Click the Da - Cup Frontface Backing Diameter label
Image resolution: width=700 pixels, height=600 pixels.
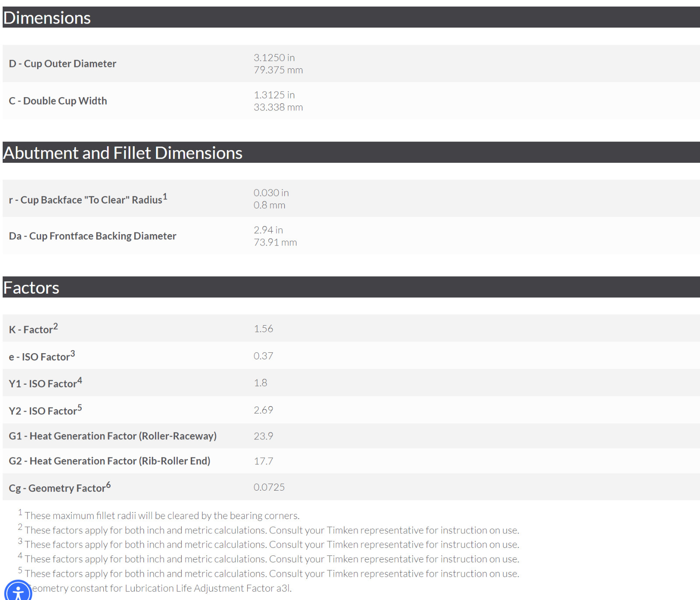click(92, 236)
